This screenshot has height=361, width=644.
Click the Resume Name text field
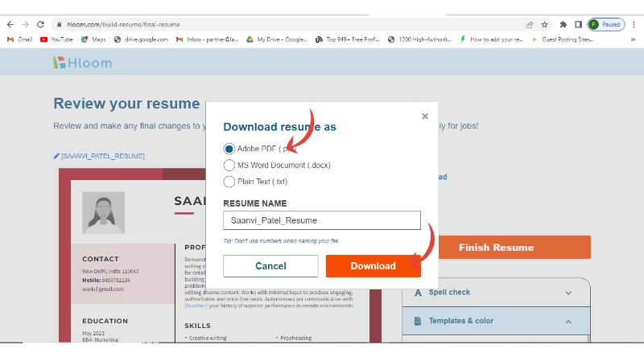[x=321, y=220]
